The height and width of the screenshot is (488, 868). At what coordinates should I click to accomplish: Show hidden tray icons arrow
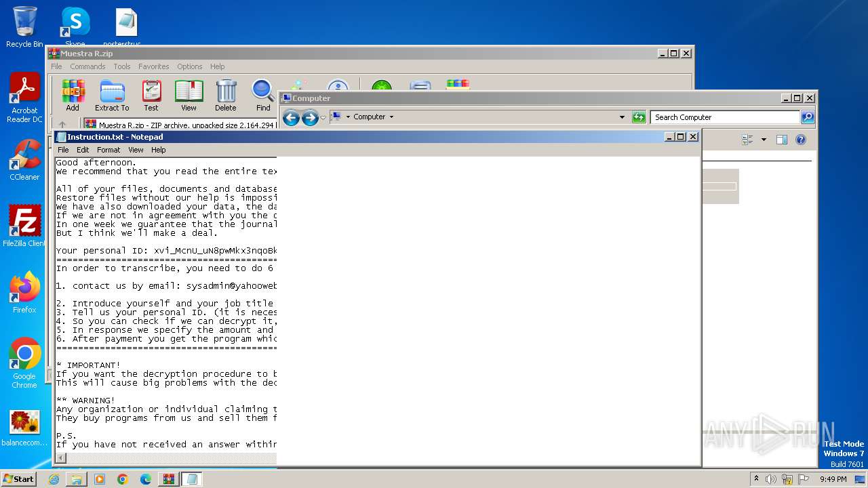point(757,479)
